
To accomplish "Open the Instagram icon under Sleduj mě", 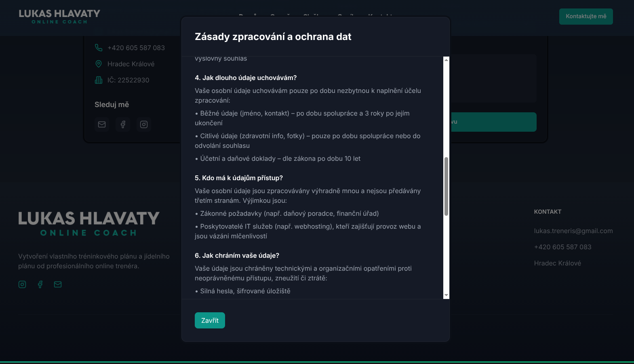I will click(144, 124).
